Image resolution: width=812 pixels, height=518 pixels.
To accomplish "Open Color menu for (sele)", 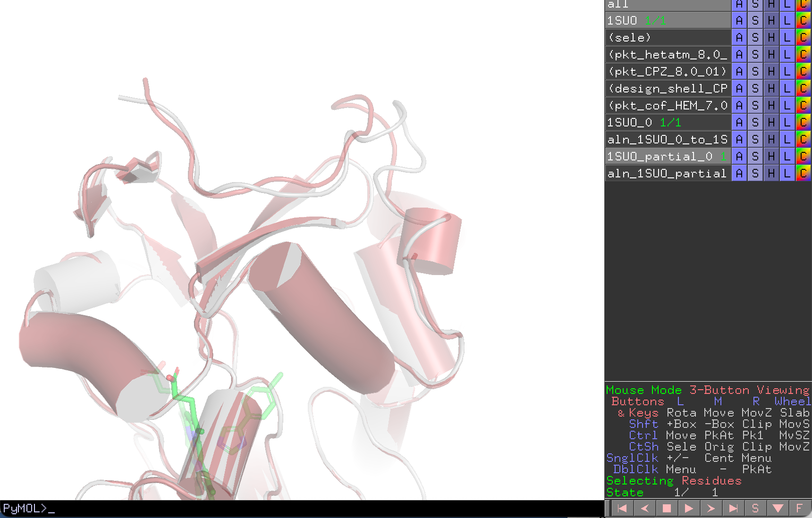I will (803, 37).
